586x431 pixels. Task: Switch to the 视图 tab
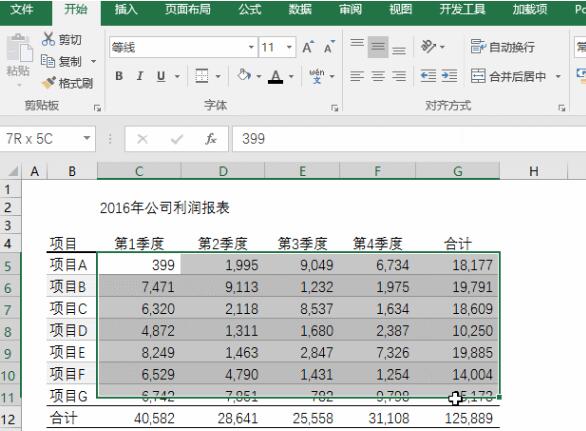click(401, 9)
